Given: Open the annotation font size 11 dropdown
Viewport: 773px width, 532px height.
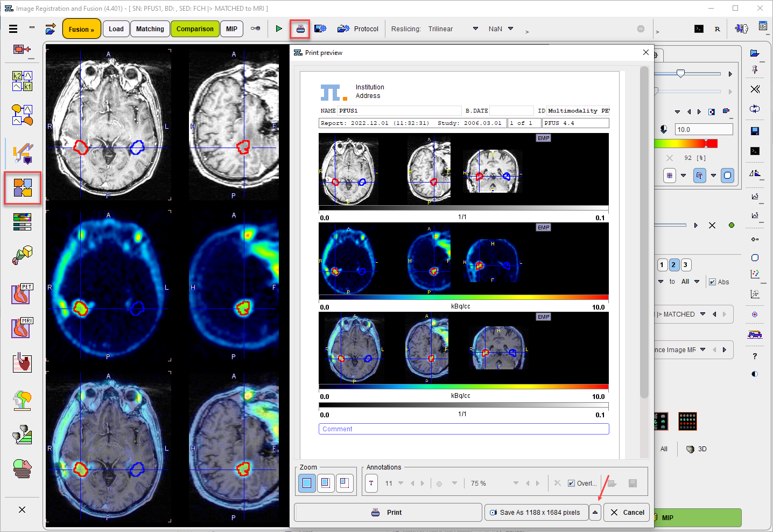Looking at the screenshot, I should click(x=400, y=483).
